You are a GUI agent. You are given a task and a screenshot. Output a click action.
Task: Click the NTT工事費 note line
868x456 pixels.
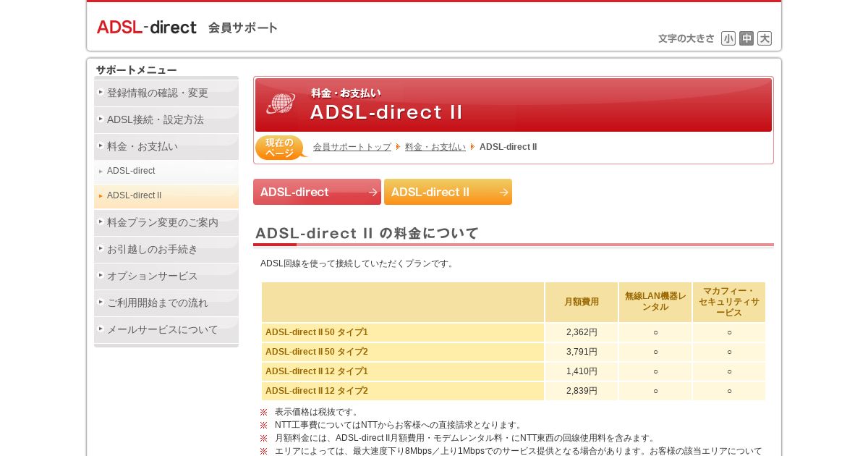tap(399, 425)
